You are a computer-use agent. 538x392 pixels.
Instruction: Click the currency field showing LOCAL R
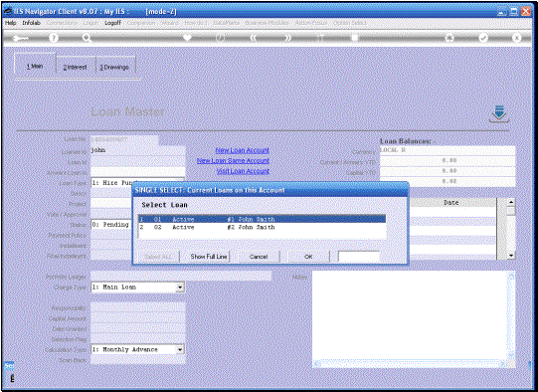(448, 150)
